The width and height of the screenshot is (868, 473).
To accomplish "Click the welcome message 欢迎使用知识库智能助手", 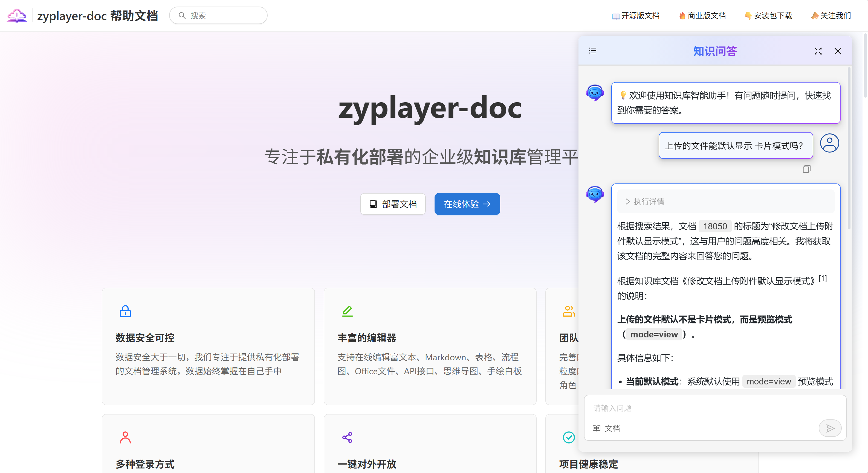I will pyautogui.click(x=725, y=103).
